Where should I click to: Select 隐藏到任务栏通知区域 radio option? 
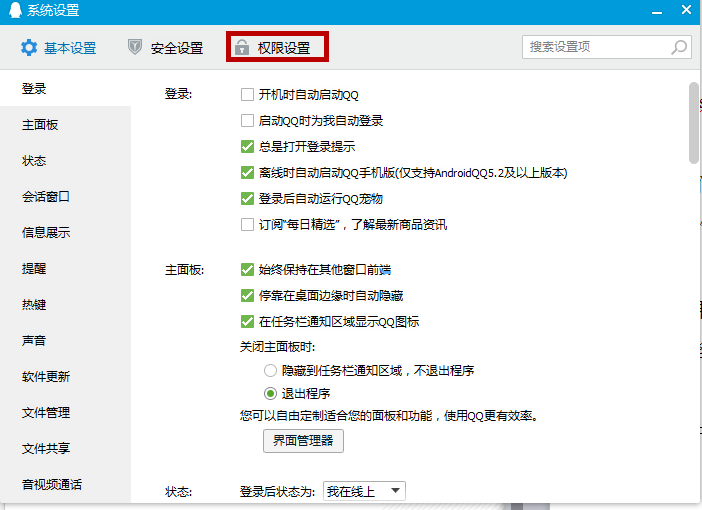point(270,371)
